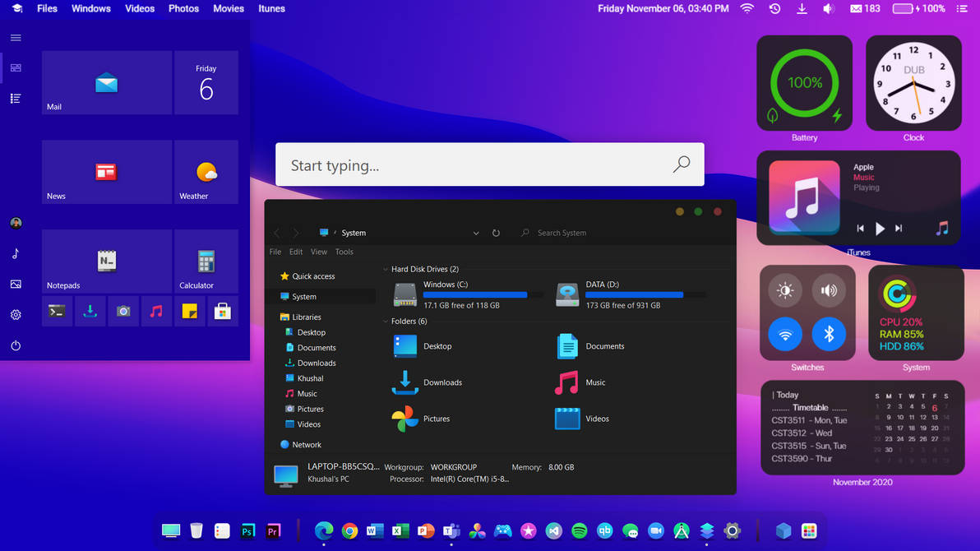This screenshot has height=551, width=980.
Task: Open the Tools menu in explorer
Action: (x=344, y=252)
